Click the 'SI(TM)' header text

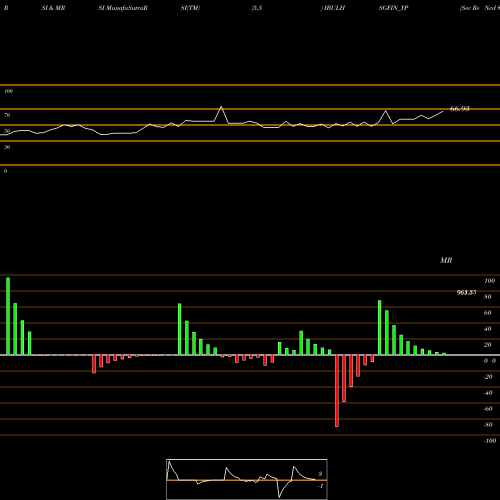[x=190, y=8]
